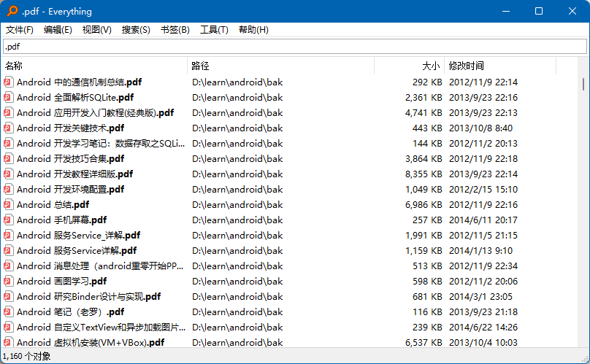
Task: Sort by the 名称 column header
Action: 94,66
